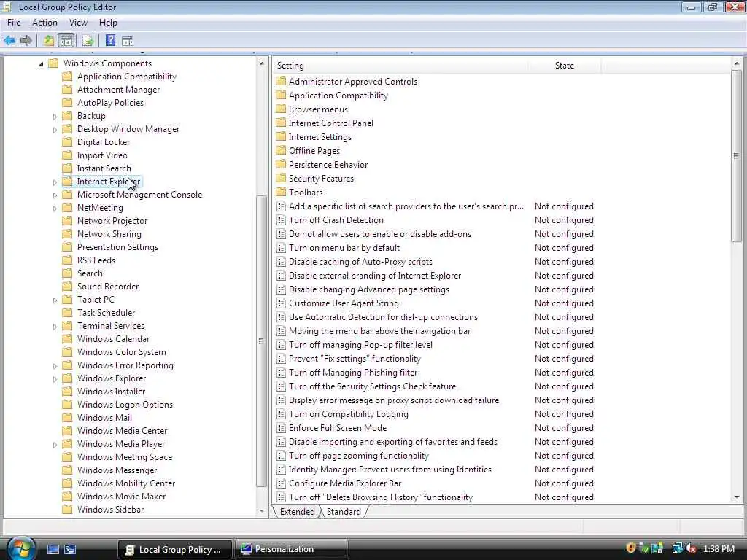Click the Up one level folder icon
The height and width of the screenshot is (560, 747).
click(x=48, y=41)
